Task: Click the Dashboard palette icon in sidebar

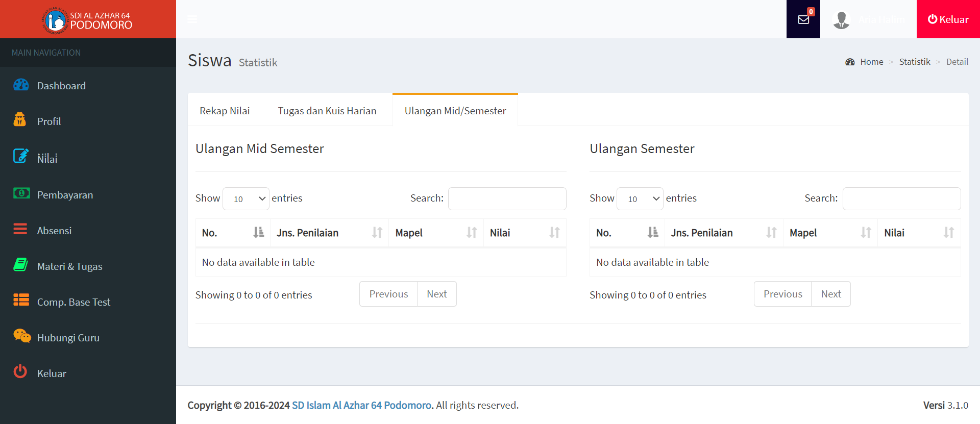Action: 21,85
